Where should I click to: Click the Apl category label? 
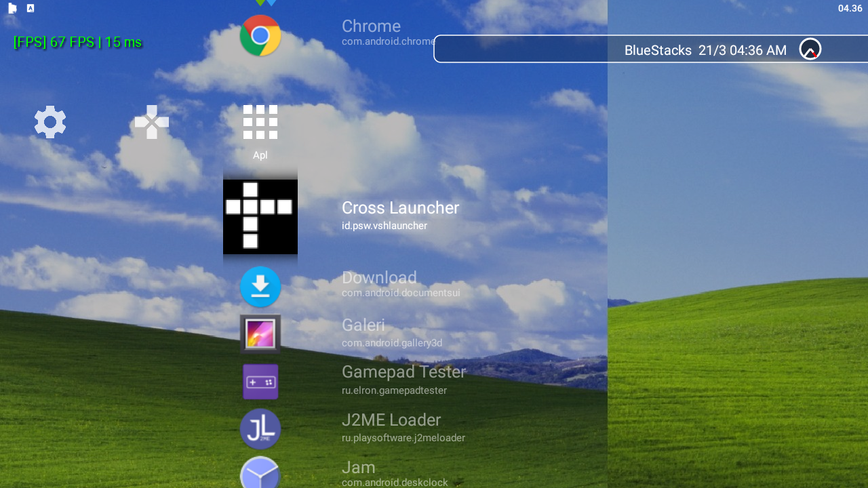click(x=260, y=155)
